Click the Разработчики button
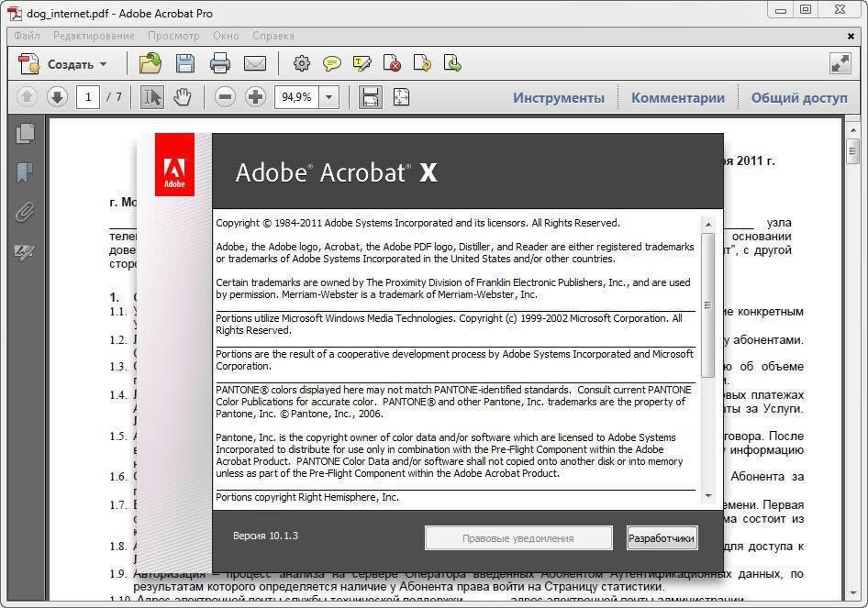 662,538
